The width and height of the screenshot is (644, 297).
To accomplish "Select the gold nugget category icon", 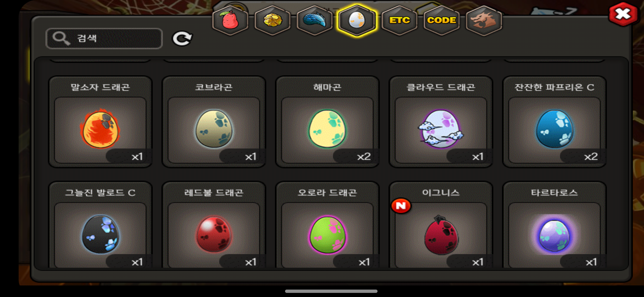I will [x=272, y=20].
